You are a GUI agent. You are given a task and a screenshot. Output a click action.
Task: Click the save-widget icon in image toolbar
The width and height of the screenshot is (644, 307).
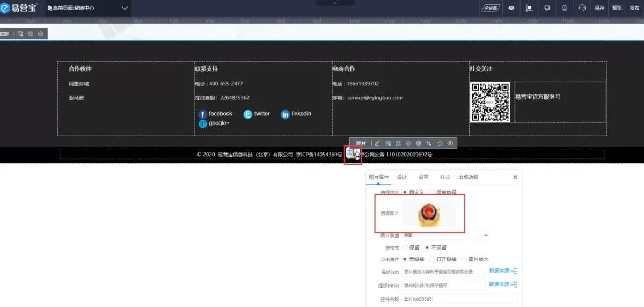pos(387,143)
